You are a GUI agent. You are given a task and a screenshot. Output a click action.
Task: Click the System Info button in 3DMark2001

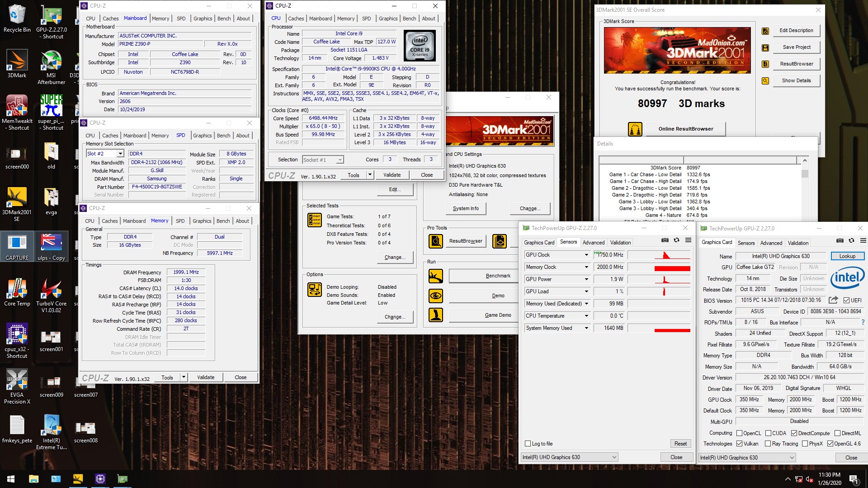point(466,208)
